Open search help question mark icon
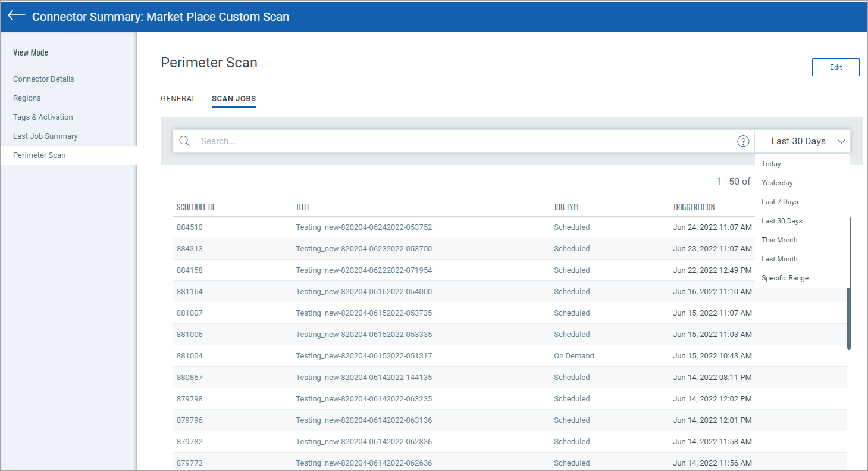868x471 pixels. 743,141
